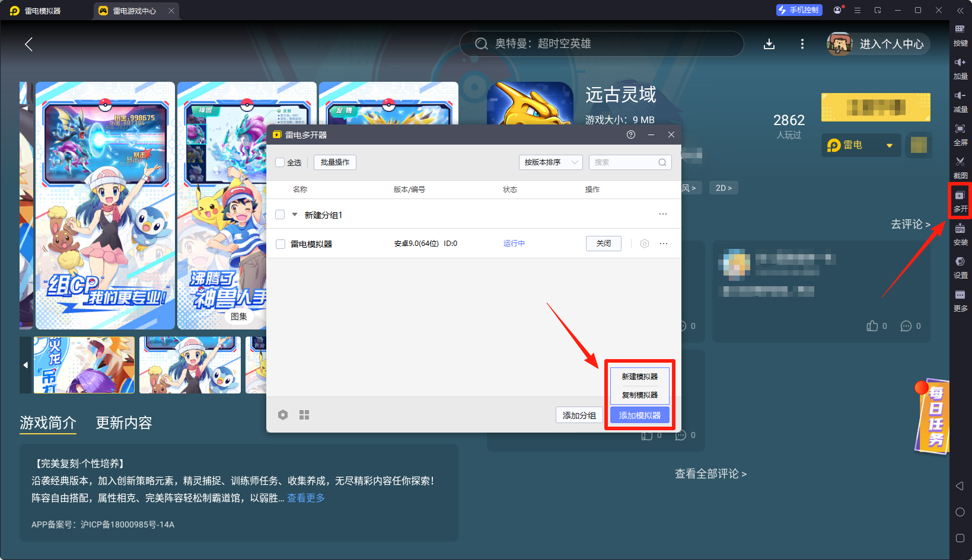Collapse the sidebar with double chevron
Image resolution: width=972 pixels, height=560 pixels.
pos(960,10)
